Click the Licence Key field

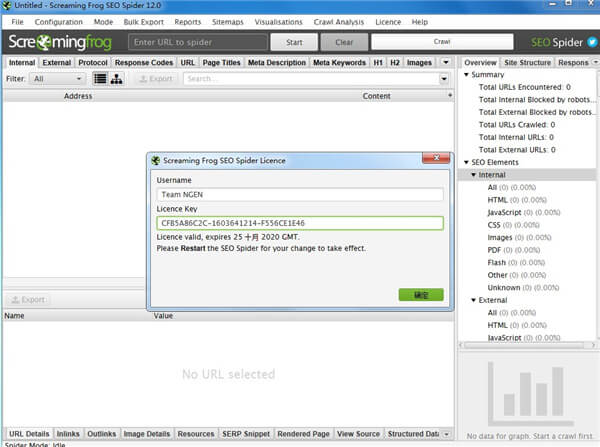(300, 223)
